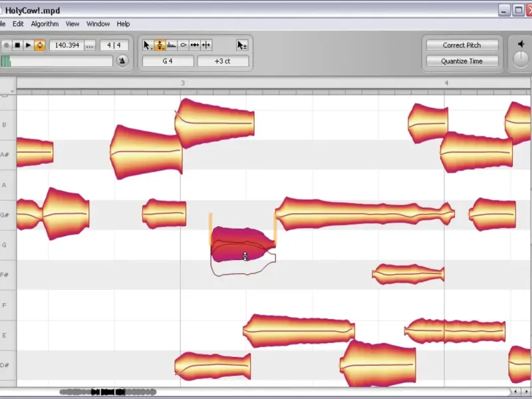
Task: Toggle the orange cycle loop button
Action: (40, 45)
